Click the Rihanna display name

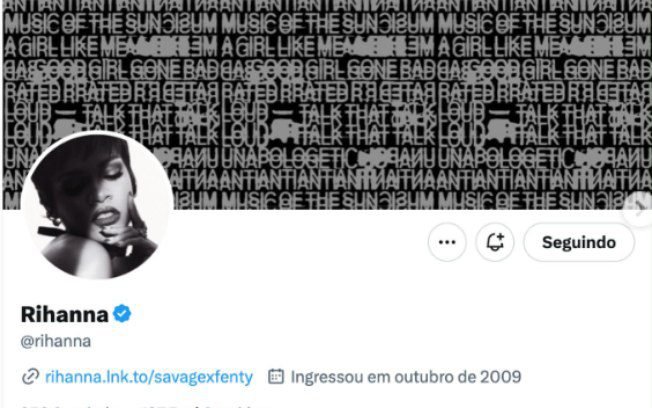(x=64, y=314)
